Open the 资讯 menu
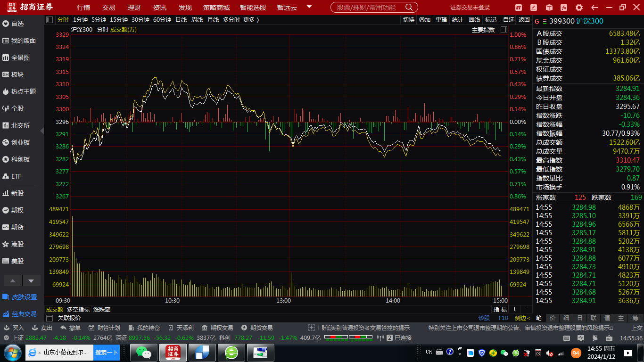Viewport: 644px width, 362px height. coord(160,8)
